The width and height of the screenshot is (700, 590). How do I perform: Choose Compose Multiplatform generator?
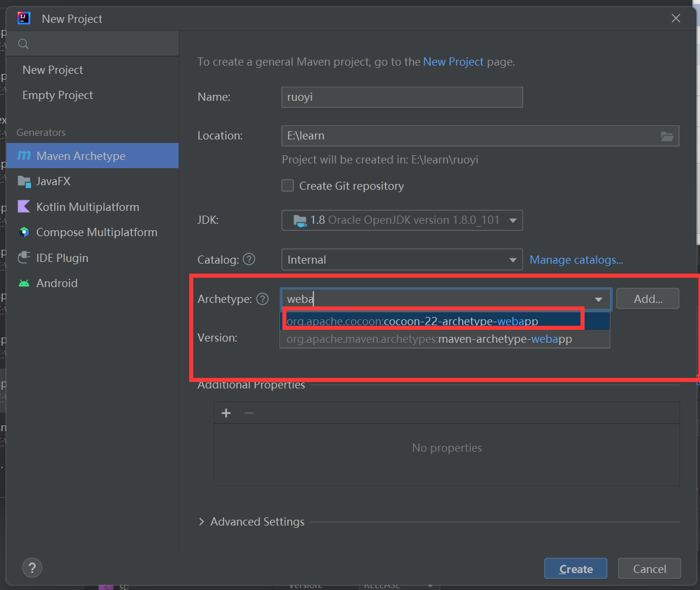click(x=93, y=232)
